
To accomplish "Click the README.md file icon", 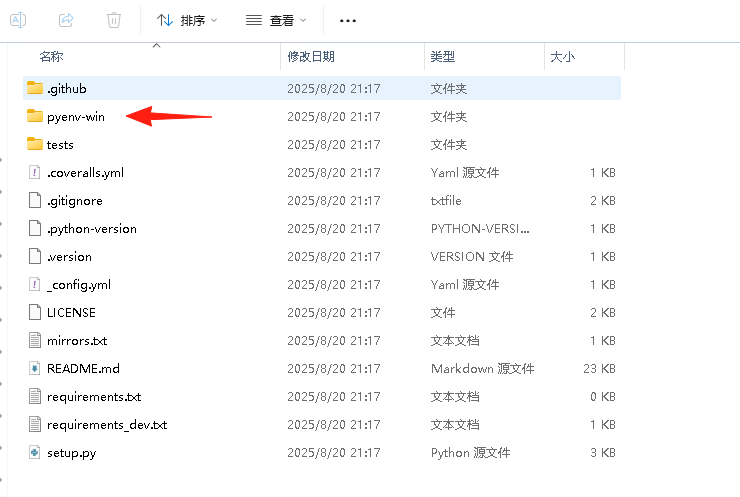I will pos(35,368).
